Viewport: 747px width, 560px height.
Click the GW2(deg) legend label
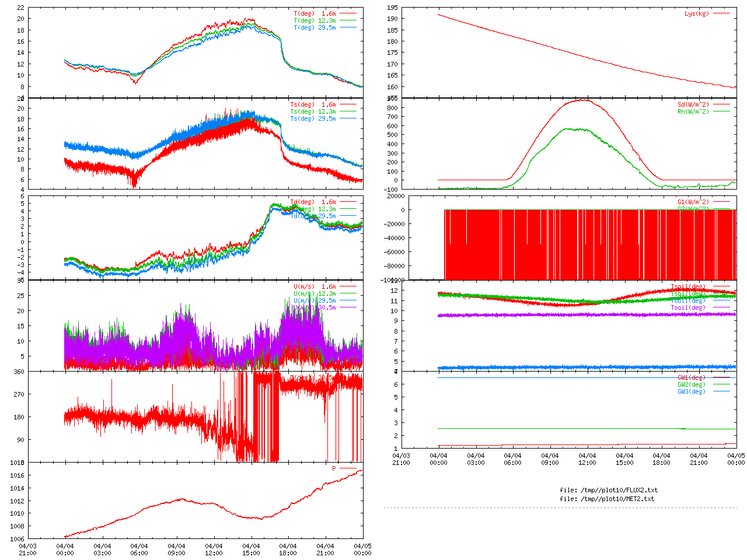pos(691,384)
